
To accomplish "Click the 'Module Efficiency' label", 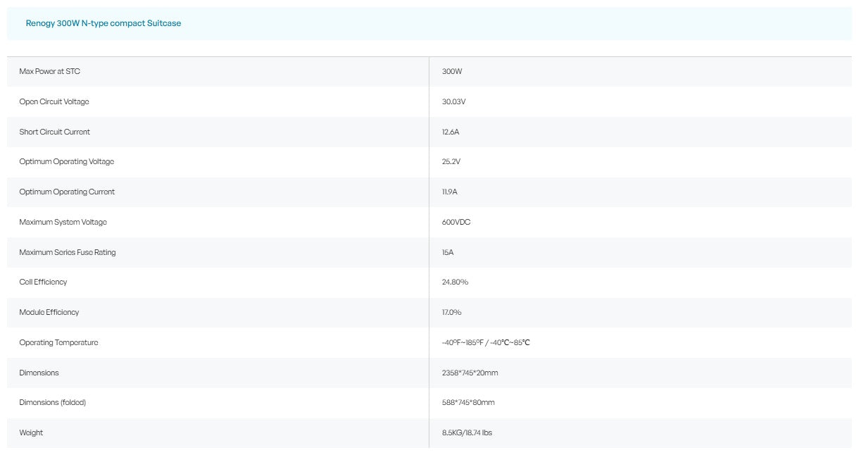I will (49, 312).
